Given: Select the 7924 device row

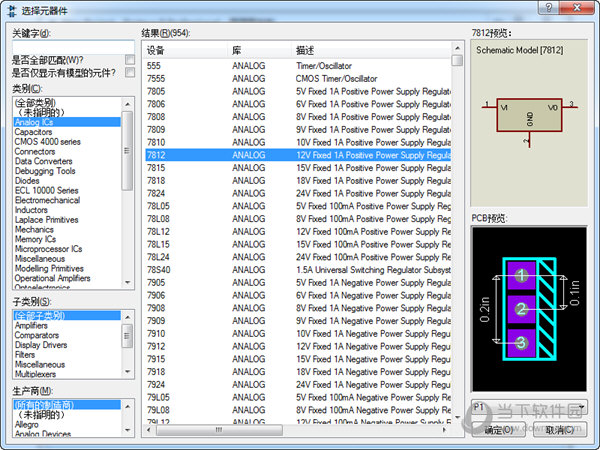Looking at the screenshot, I should [298, 385].
